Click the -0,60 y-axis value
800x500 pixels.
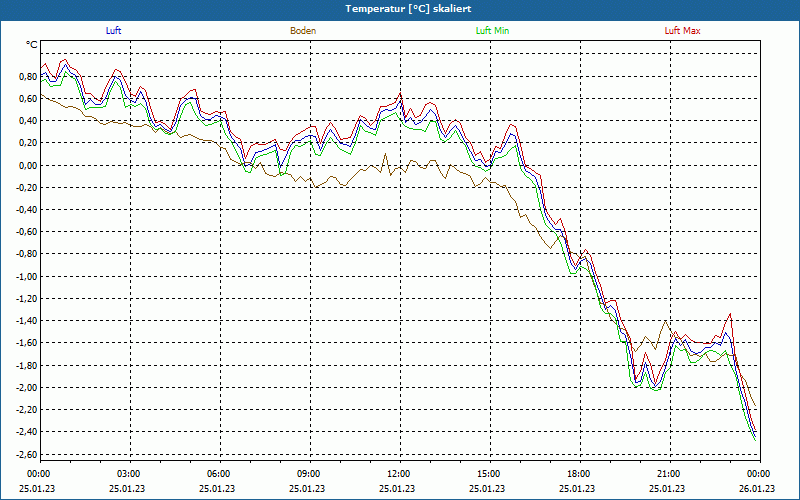click(28, 232)
